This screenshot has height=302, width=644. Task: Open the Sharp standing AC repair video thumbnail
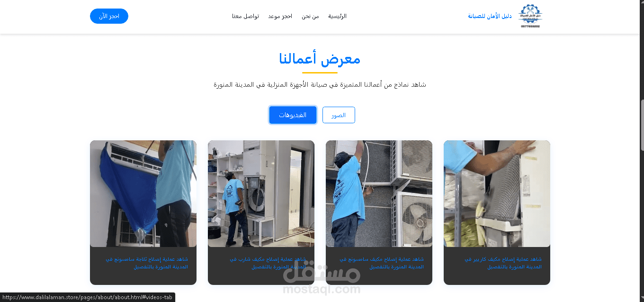(x=261, y=193)
